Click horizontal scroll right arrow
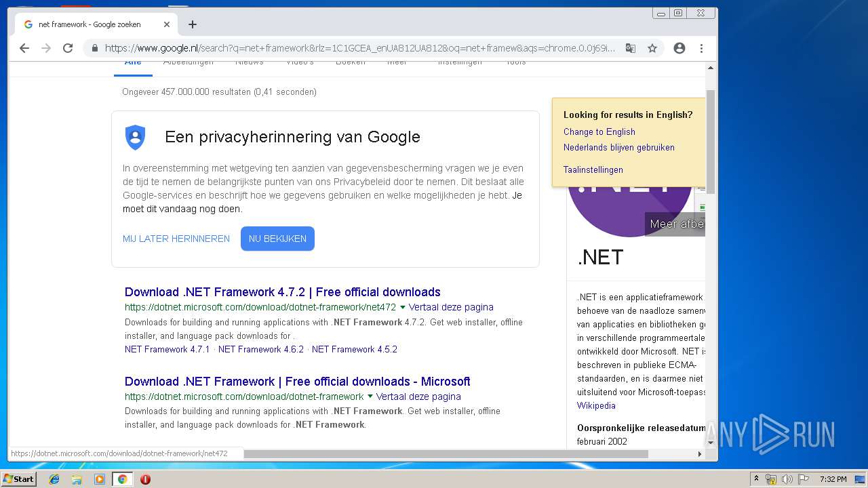Image resolution: width=868 pixels, height=488 pixels. tap(700, 453)
